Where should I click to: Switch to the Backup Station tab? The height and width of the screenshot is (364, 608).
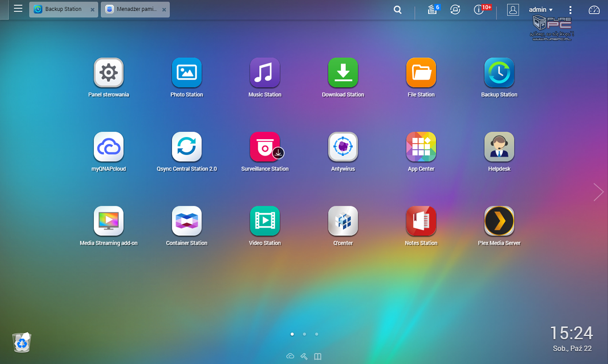[x=64, y=9]
